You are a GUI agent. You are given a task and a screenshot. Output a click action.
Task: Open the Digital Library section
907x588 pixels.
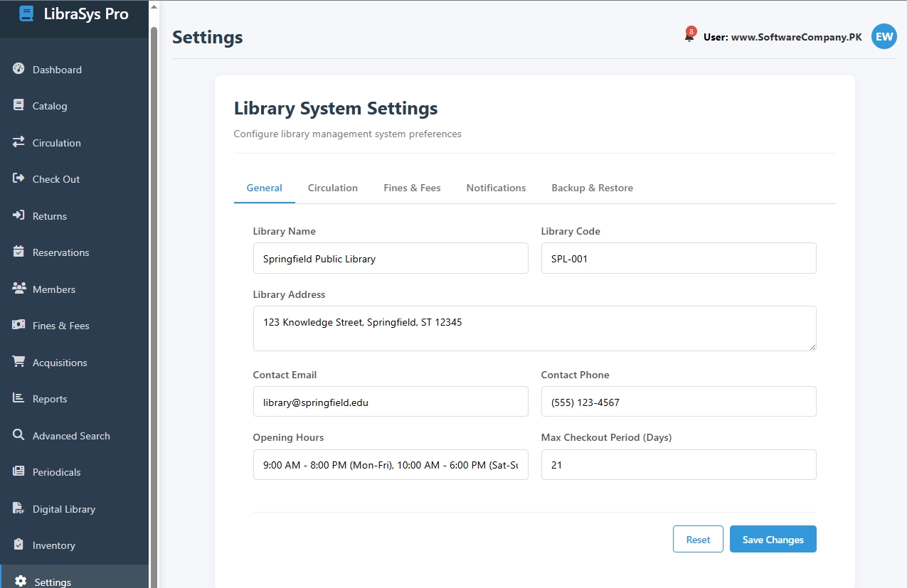point(63,509)
